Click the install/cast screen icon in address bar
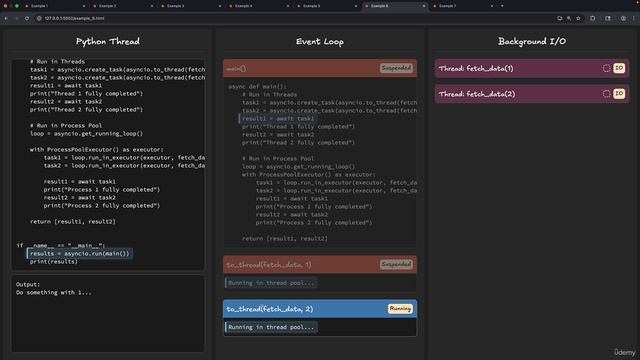Viewport: 640px width, 360px height. (x=560, y=18)
